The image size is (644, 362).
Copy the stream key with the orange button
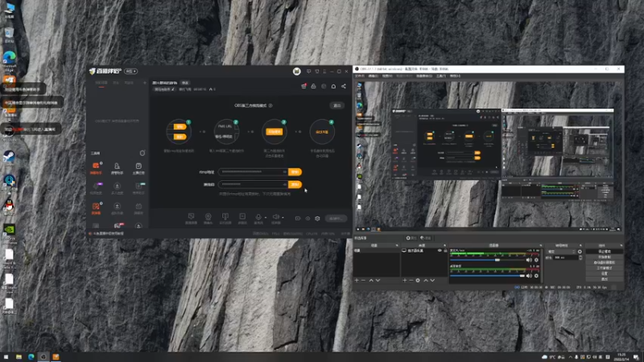(x=295, y=184)
